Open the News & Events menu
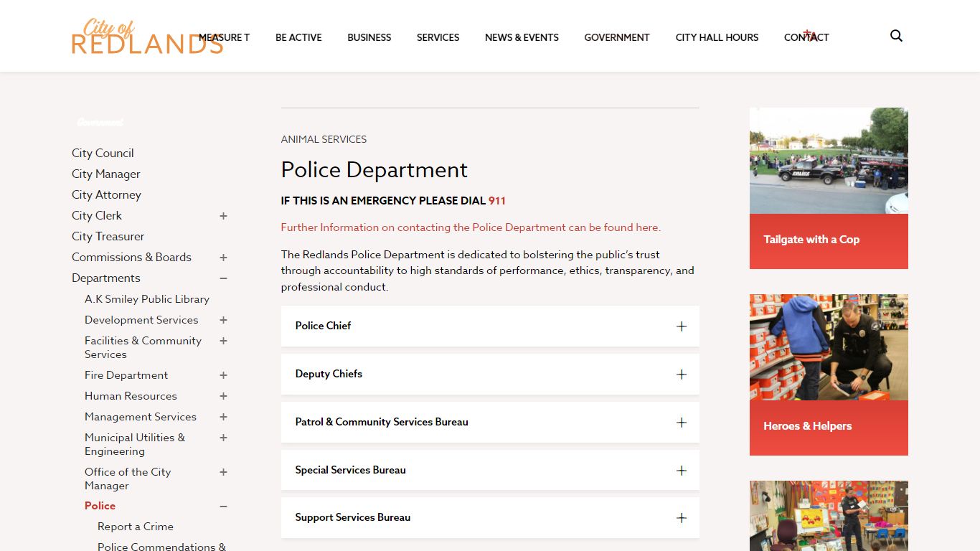Image resolution: width=980 pixels, height=551 pixels. pyautogui.click(x=522, y=37)
